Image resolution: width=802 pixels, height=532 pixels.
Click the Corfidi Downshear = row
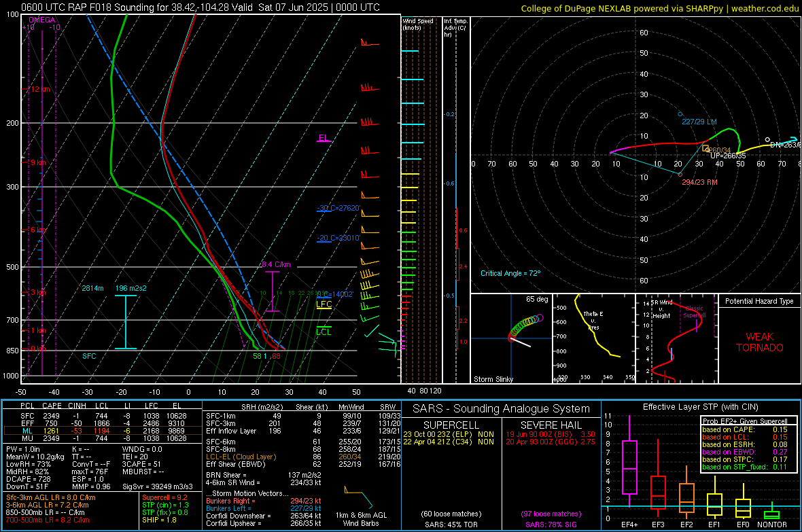264,516
